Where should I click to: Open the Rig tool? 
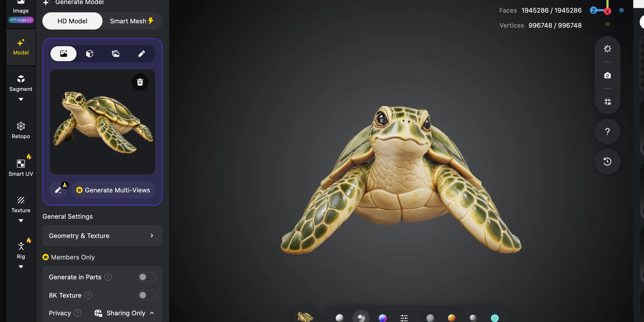coord(21,251)
